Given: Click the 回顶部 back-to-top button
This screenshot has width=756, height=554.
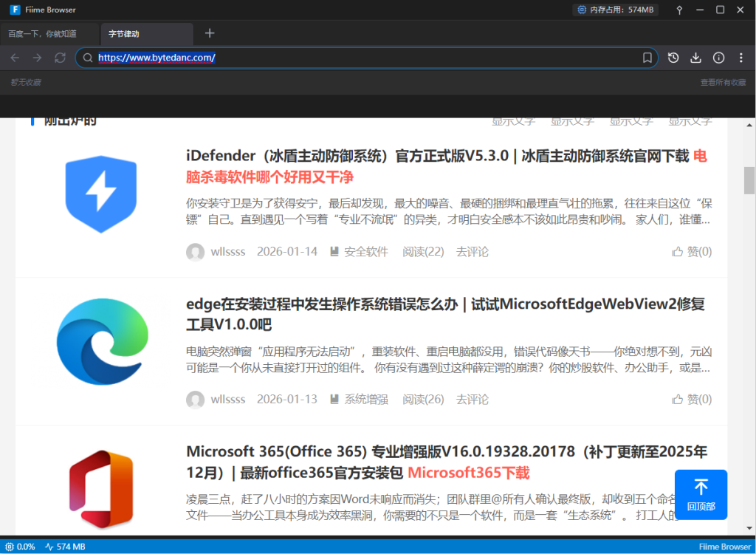Looking at the screenshot, I should pyautogui.click(x=701, y=494).
